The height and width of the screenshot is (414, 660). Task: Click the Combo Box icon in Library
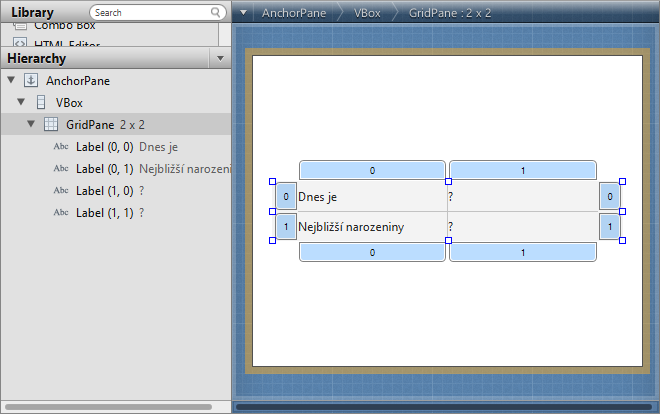tap(20, 27)
